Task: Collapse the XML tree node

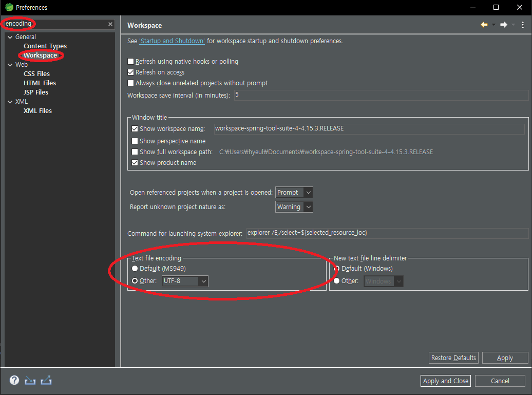Action: (x=10, y=102)
